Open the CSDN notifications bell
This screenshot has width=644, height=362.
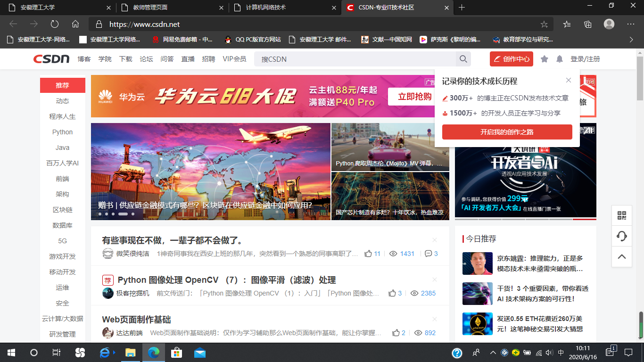[560, 59]
